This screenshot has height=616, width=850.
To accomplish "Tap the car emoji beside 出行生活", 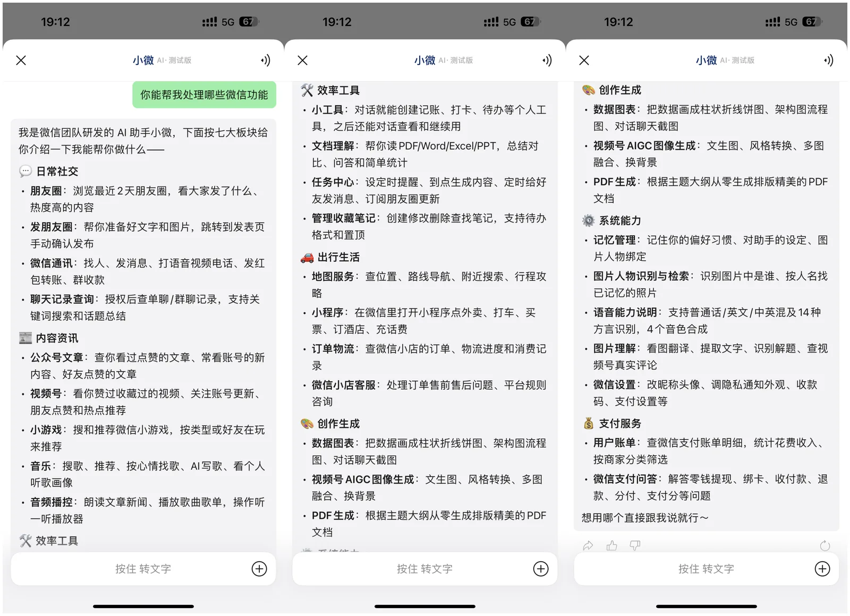I will (x=307, y=258).
